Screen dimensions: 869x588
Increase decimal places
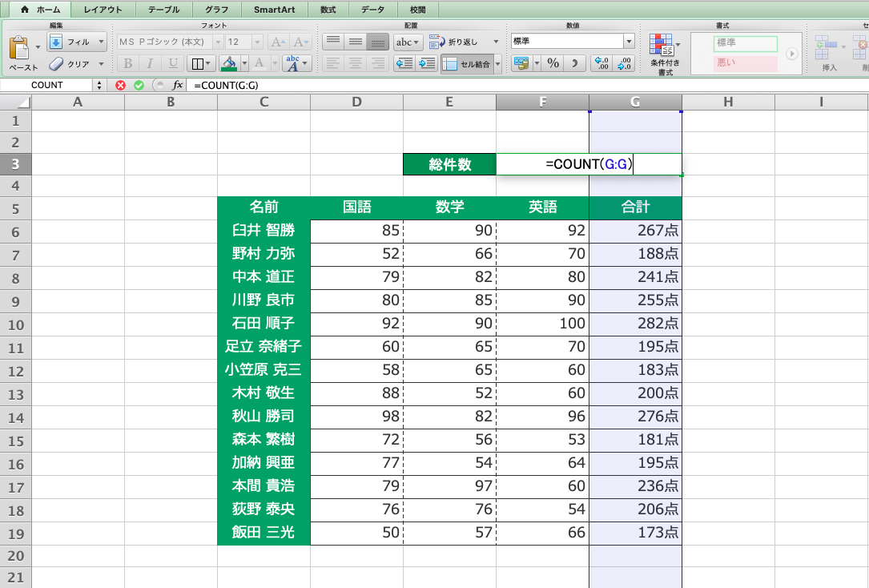tap(601, 63)
